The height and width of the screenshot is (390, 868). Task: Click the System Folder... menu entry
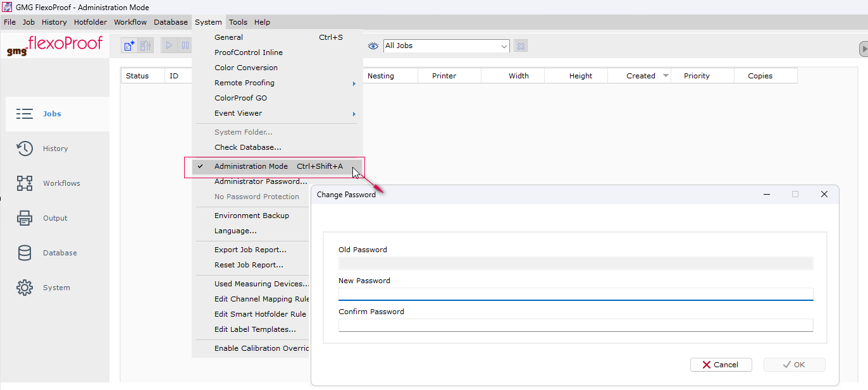pyautogui.click(x=278, y=132)
